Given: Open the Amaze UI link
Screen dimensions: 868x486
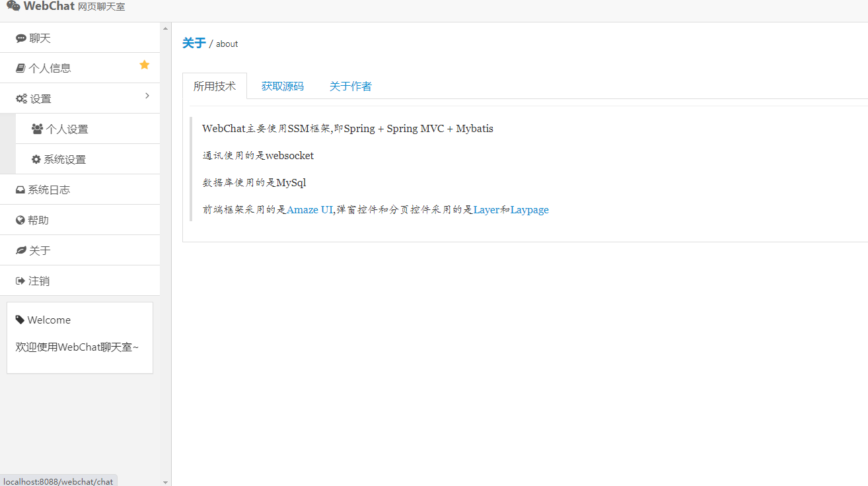Looking at the screenshot, I should pos(310,210).
